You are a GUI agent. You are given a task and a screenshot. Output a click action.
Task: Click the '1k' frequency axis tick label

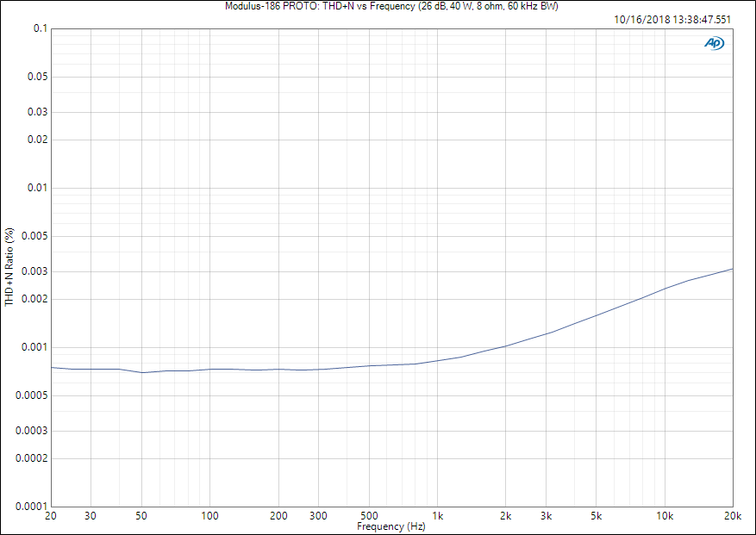coord(438,516)
